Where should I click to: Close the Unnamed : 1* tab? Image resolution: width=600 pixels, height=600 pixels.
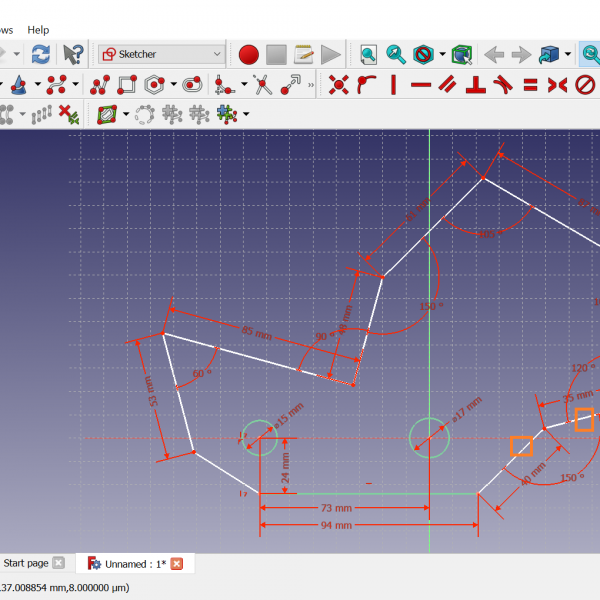click(177, 564)
